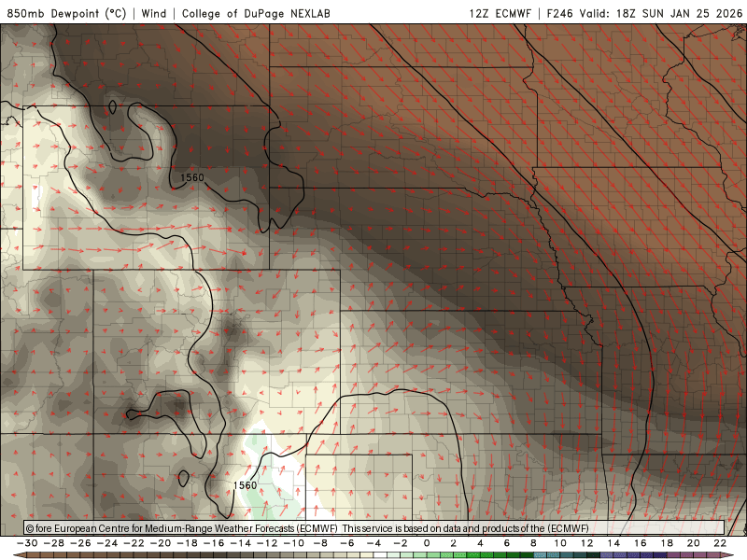Select the '-10' scale value
747x560 pixels.
point(293,543)
